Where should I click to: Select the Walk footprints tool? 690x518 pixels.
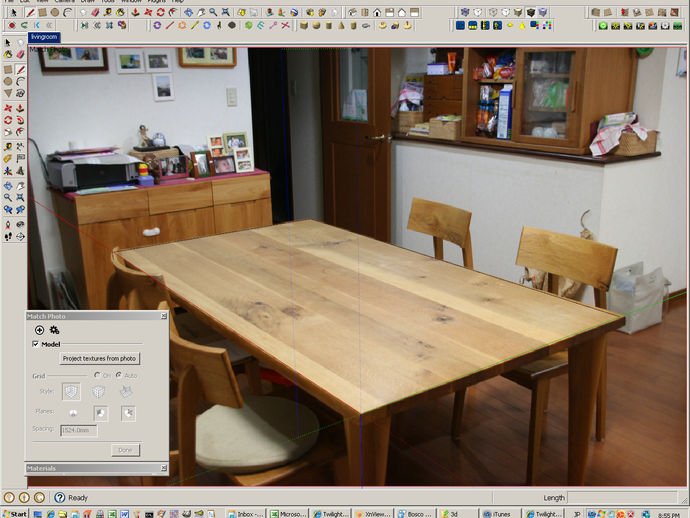click(x=8, y=237)
